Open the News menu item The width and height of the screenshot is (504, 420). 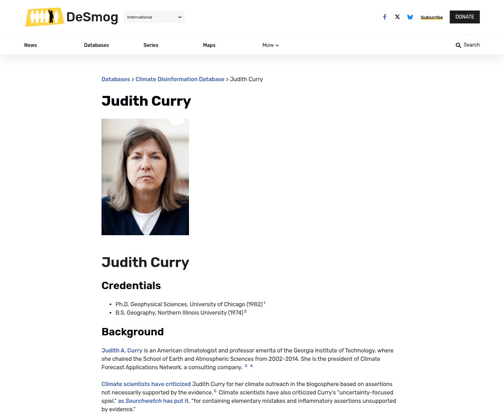coord(30,45)
